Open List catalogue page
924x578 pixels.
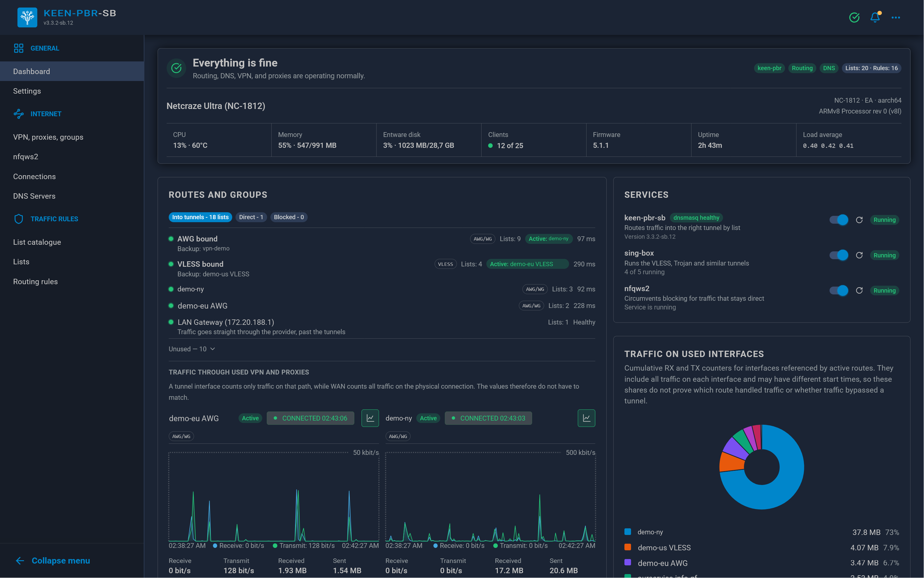(72, 242)
